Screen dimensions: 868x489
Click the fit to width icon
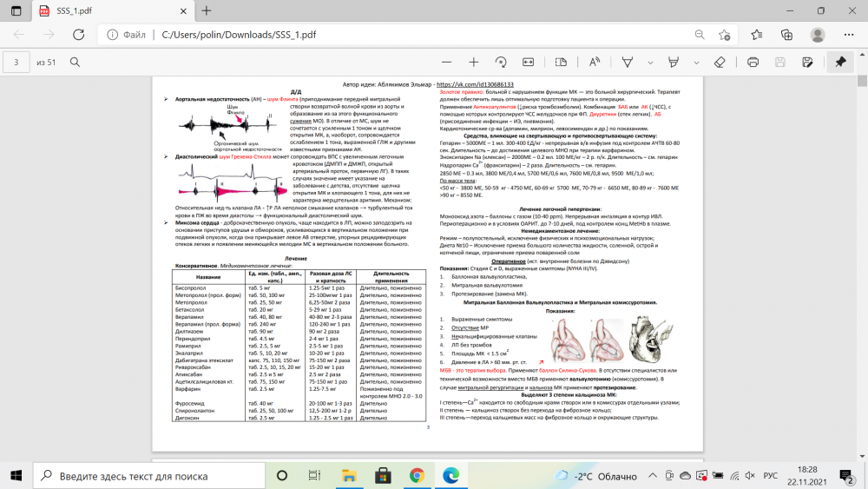[528, 63]
